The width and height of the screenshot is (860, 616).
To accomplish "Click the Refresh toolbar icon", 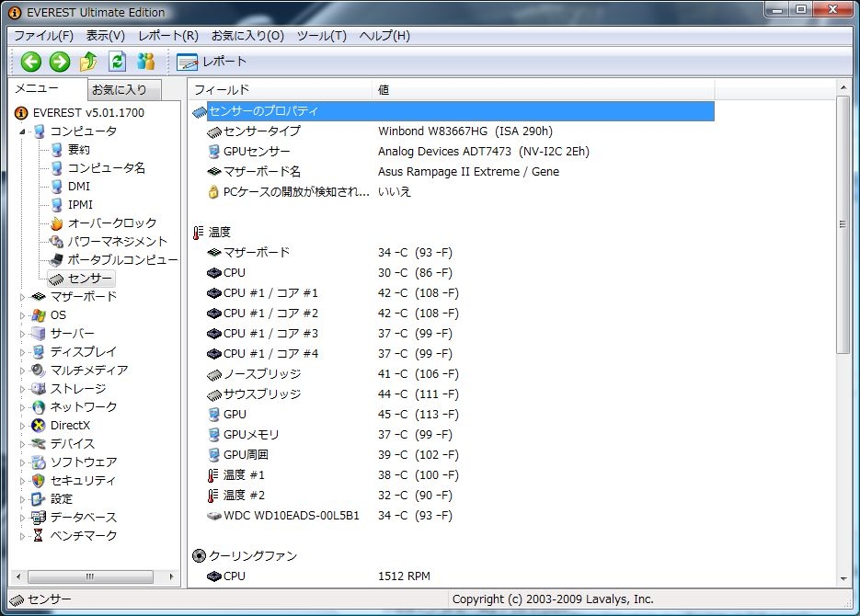I will [x=117, y=62].
